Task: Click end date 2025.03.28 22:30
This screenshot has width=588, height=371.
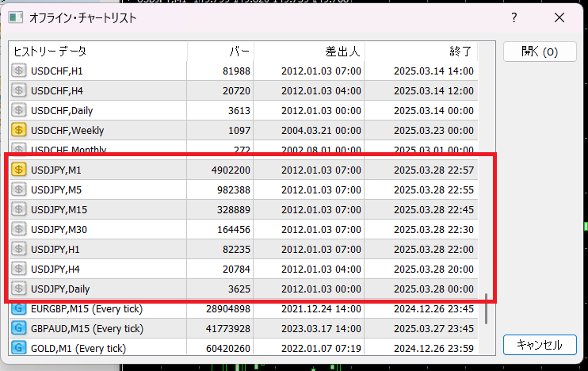Action: click(x=434, y=230)
